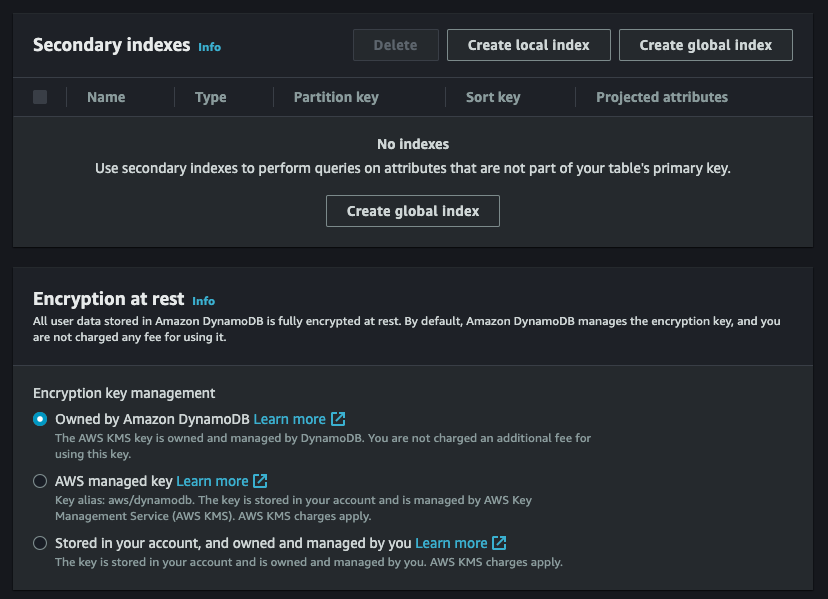Select AWS managed key radio option
This screenshot has height=599, width=828.
coord(40,481)
